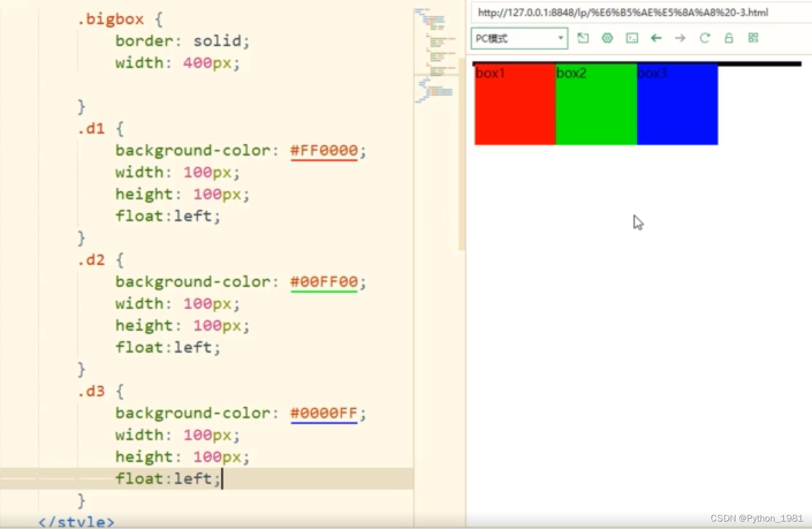Open the page in an external browser
The image size is (812, 529).
tap(583, 38)
